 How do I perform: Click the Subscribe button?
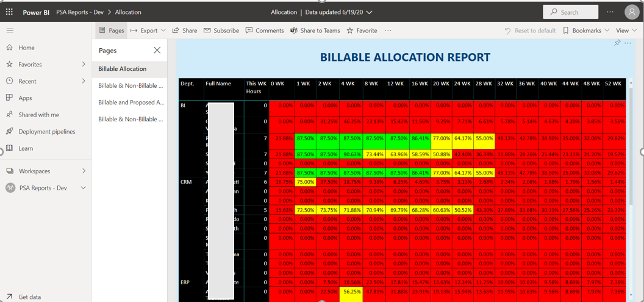click(x=221, y=31)
